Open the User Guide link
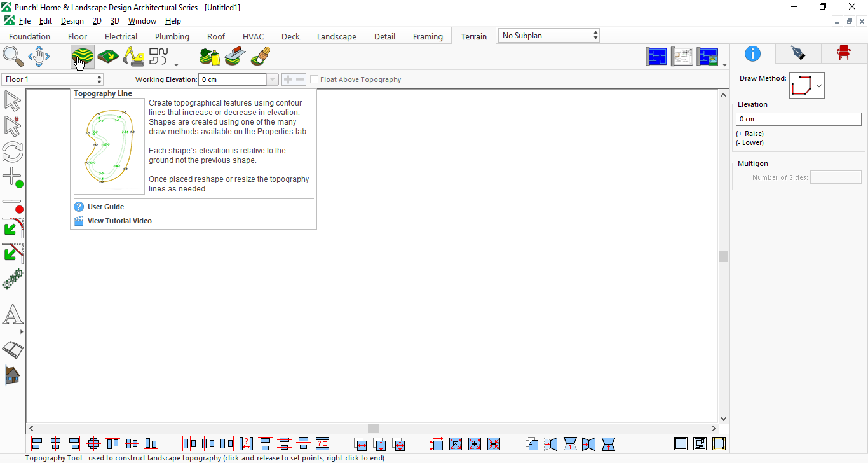Image resolution: width=868 pixels, height=463 pixels. [105, 207]
